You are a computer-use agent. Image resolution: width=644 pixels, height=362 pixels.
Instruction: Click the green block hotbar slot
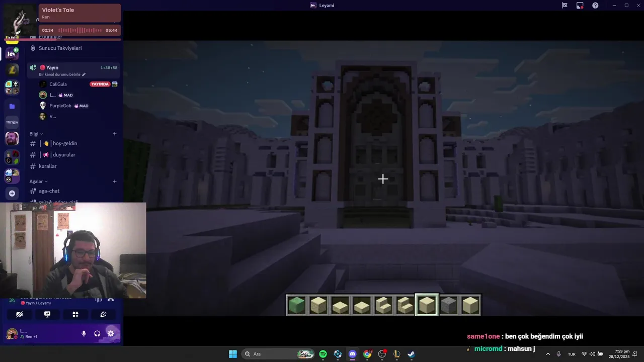click(x=297, y=305)
